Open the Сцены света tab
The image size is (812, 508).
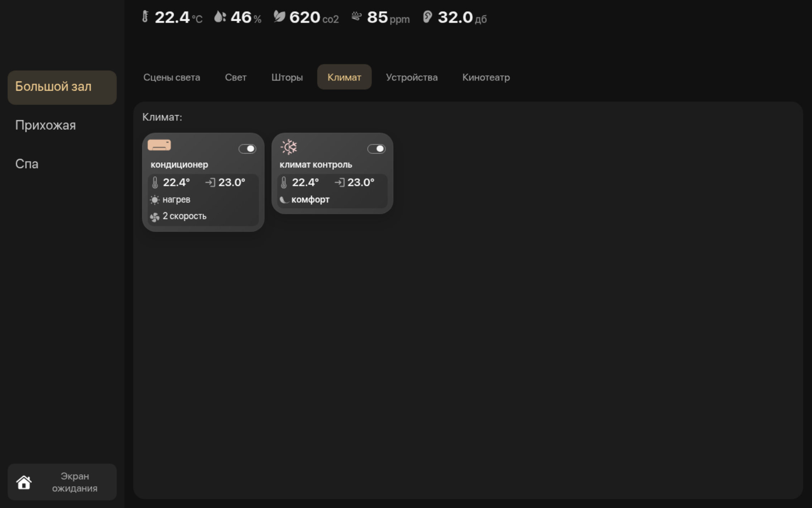[172, 77]
